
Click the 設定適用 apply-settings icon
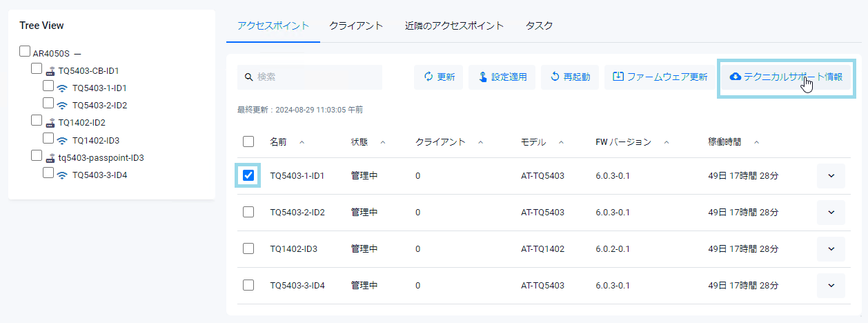(482, 77)
